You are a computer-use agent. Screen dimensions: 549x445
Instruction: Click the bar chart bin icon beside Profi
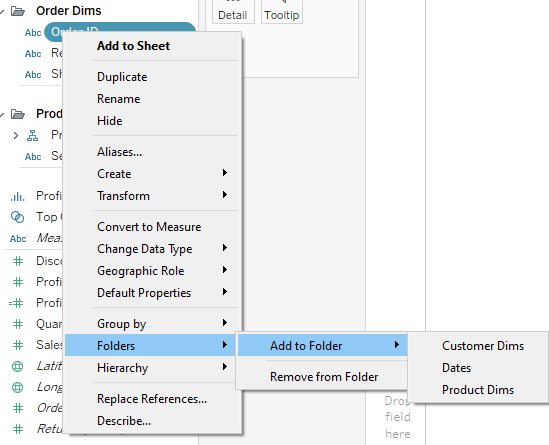click(x=18, y=196)
